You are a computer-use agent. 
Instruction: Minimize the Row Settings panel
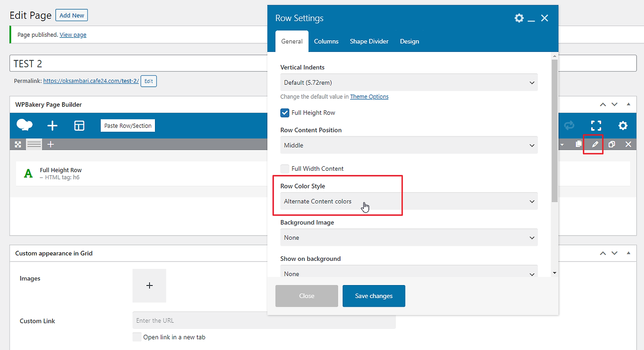[x=531, y=20]
